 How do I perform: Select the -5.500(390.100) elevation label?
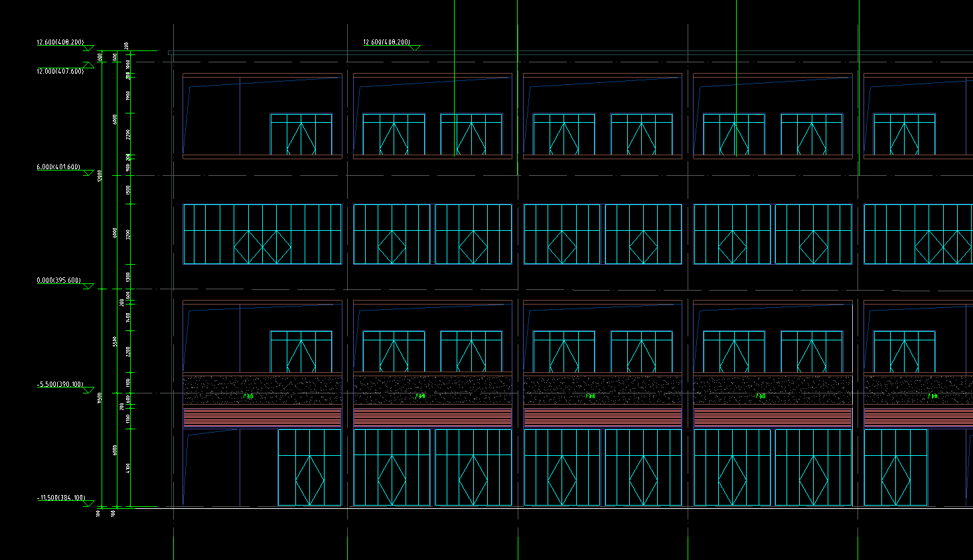tap(60, 384)
